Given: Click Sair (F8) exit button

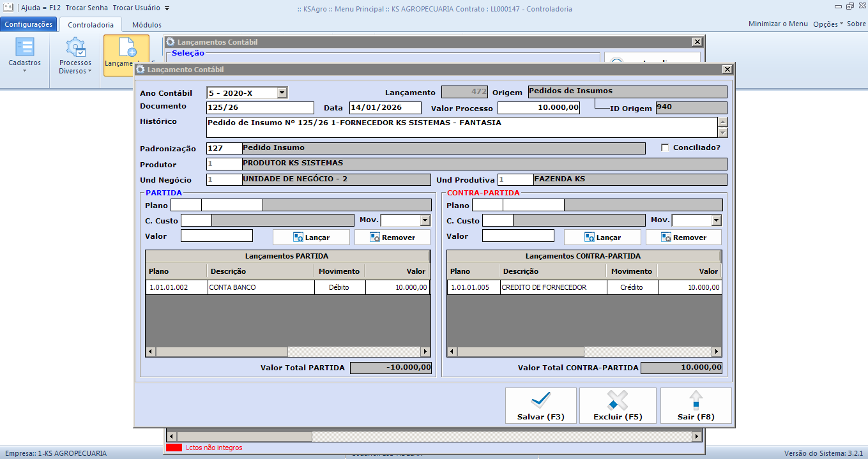Looking at the screenshot, I should coord(696,405).
